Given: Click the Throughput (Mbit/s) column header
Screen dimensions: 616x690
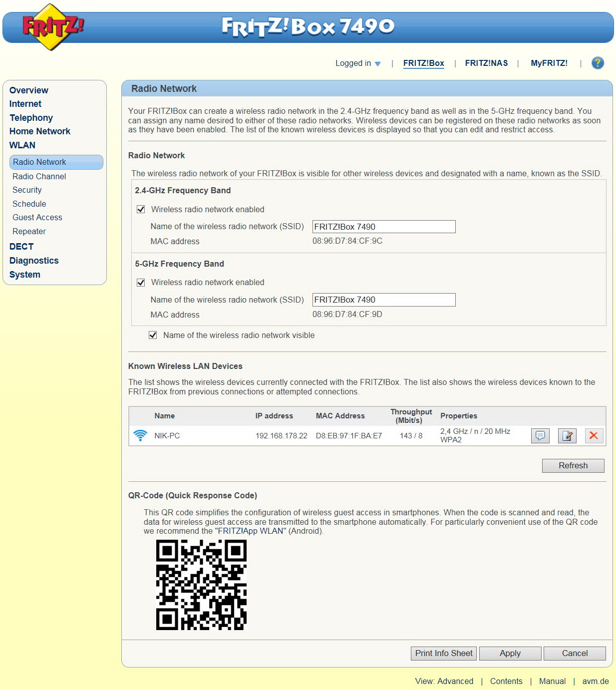Looking at the screenshot, I should (411, 416).
